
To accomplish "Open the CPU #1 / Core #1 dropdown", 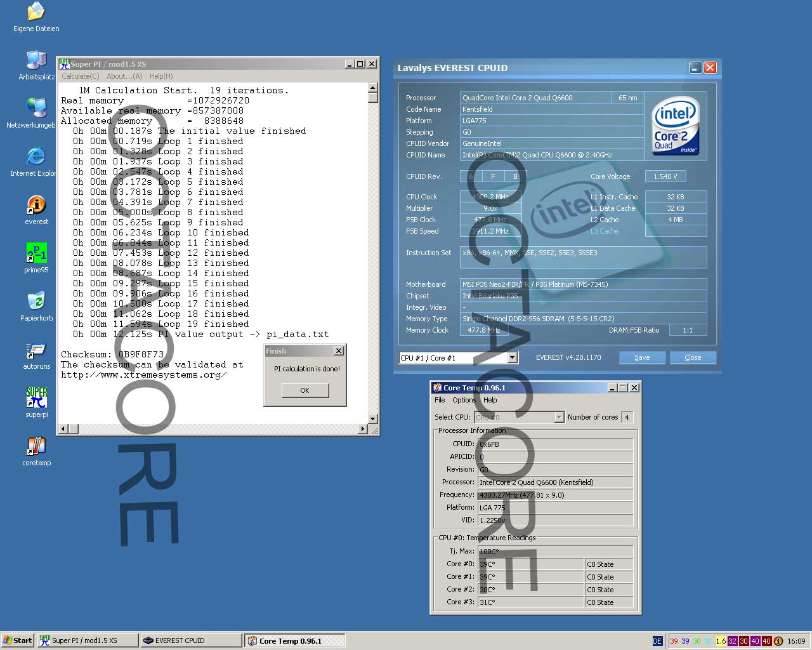I will click(512, 358).
